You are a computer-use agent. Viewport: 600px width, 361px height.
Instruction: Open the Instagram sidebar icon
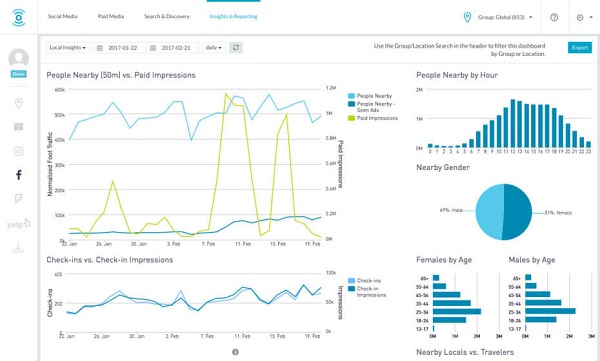18,151
